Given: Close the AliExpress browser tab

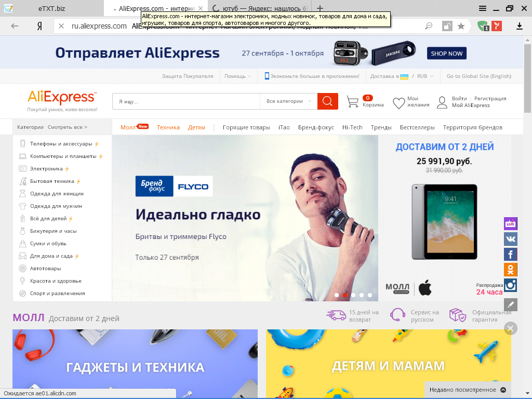Looking at the screenshot, I should (201, 8).
